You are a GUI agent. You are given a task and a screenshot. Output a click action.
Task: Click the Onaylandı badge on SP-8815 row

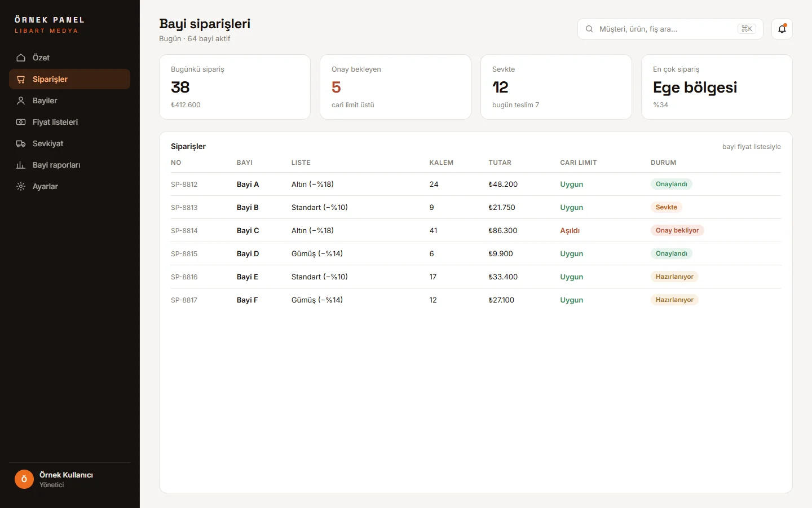pyautogui.click(x=672, y=253)
